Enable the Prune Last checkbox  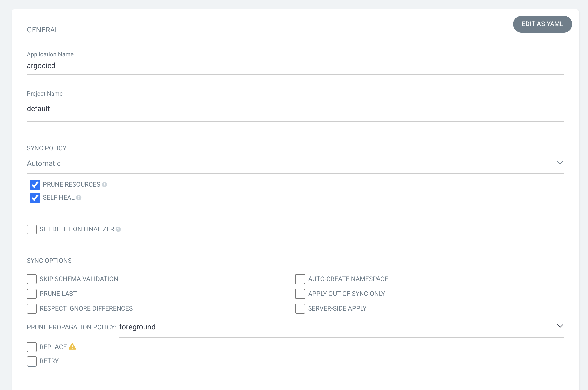point(32,294)
